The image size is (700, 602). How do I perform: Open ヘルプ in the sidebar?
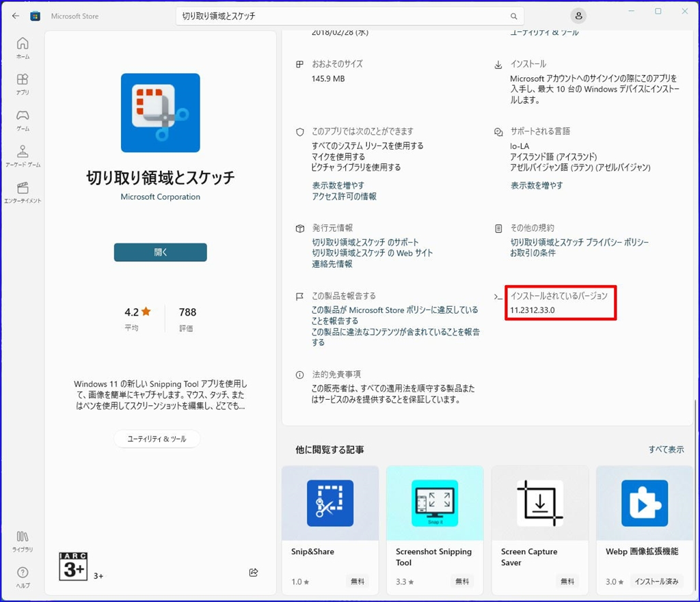coord(23,577)
